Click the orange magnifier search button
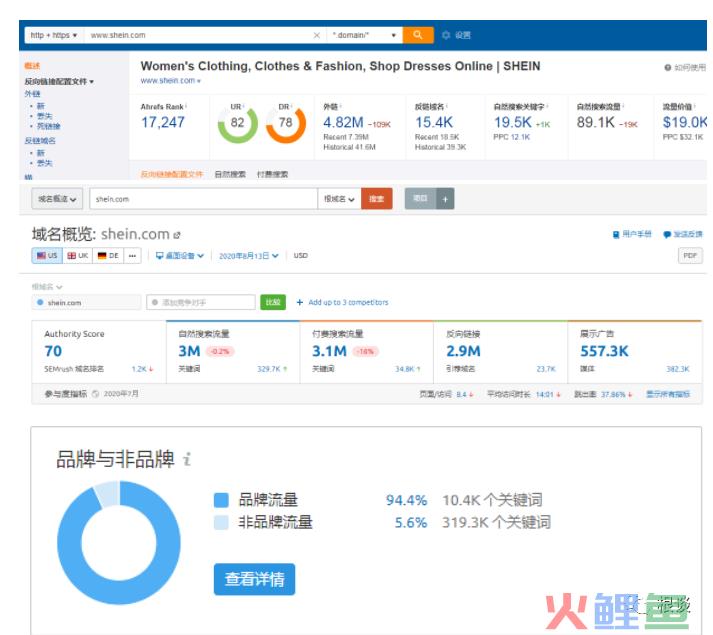This screenshot has width=713, height=635. point(417,35)
